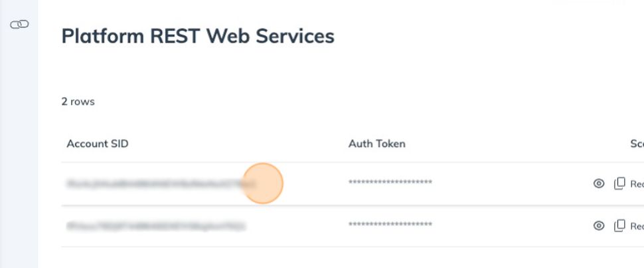644x268 pixels.
Task: Click the blank area beneath the second table row
Action: tap(332, 258)
